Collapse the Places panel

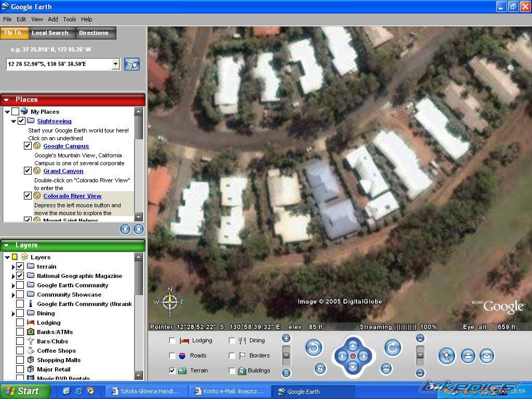[6, 100]
